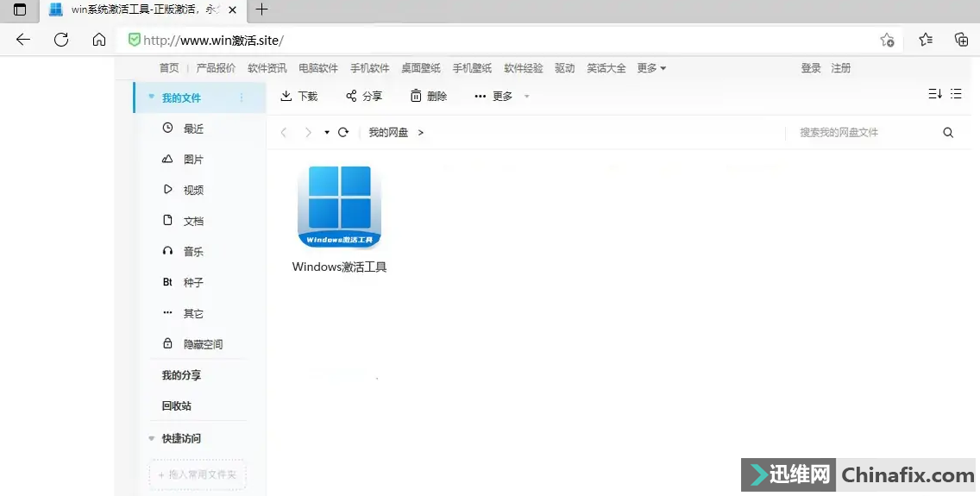
Task: Open the 更多 toolbar menu
Action: coord(493,97)
